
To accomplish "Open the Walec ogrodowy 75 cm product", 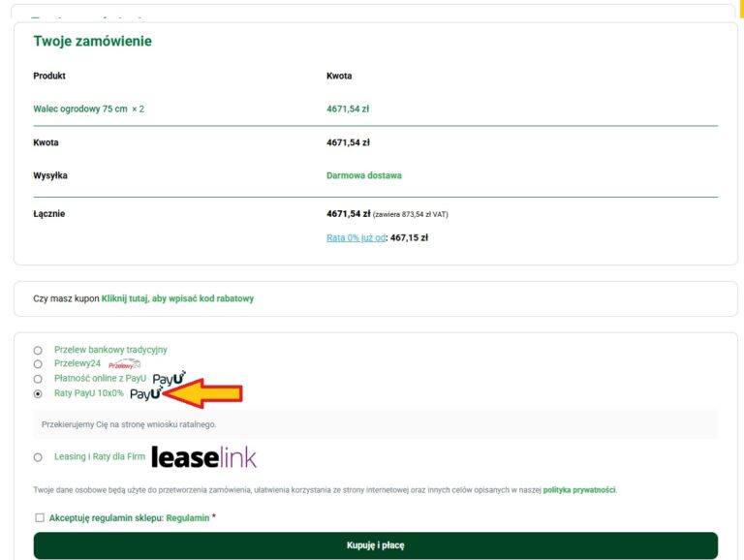I will click(x=80, y=109).
